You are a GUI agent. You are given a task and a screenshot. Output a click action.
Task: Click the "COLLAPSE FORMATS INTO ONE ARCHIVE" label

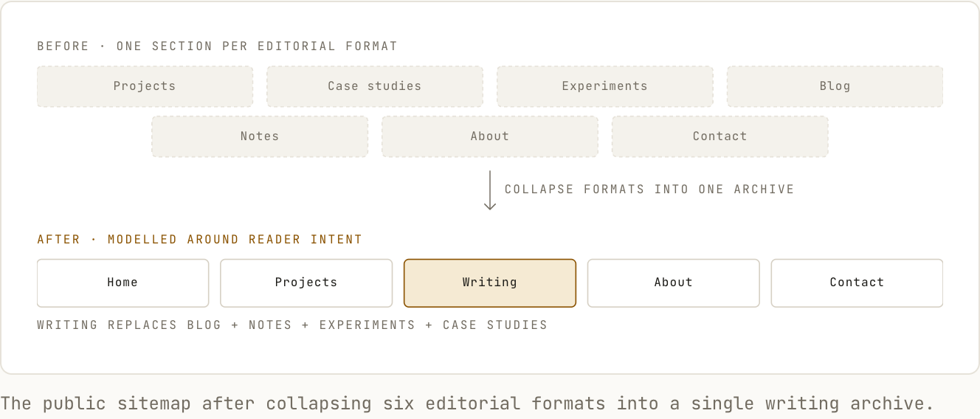649,190
